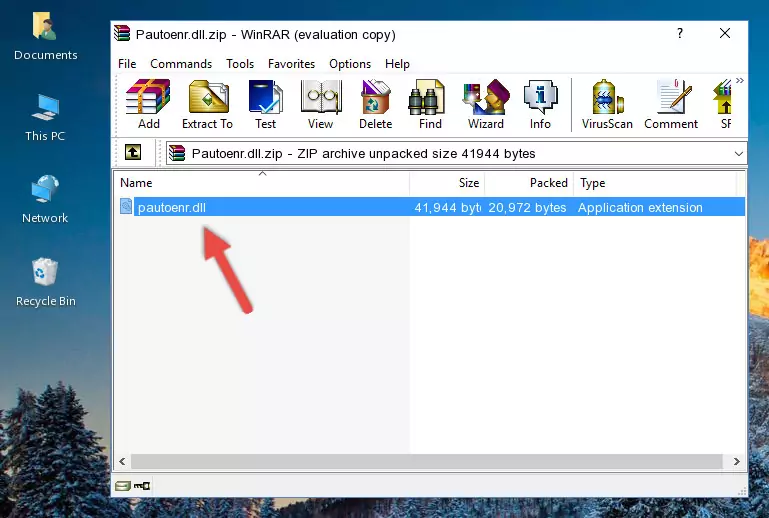This screenshot has width=769, height=518.
Task: Start VirusScan on the archive
Action: [607, 104]
